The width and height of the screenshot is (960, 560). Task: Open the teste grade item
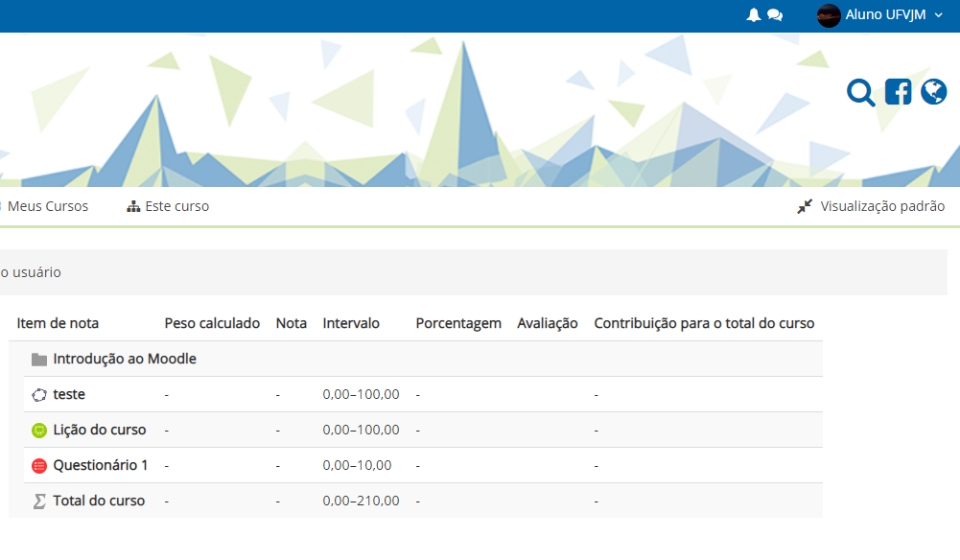[x=69, y=394]
